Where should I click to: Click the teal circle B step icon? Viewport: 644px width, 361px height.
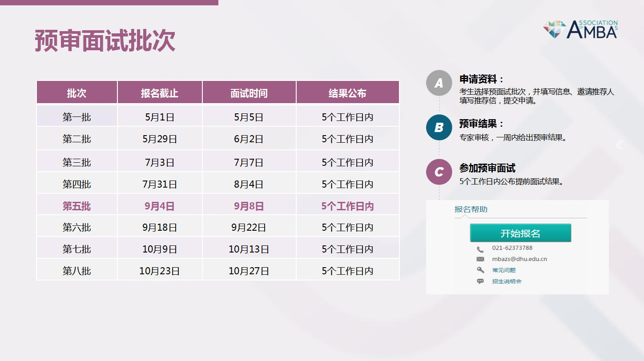(x=439, y=128)
